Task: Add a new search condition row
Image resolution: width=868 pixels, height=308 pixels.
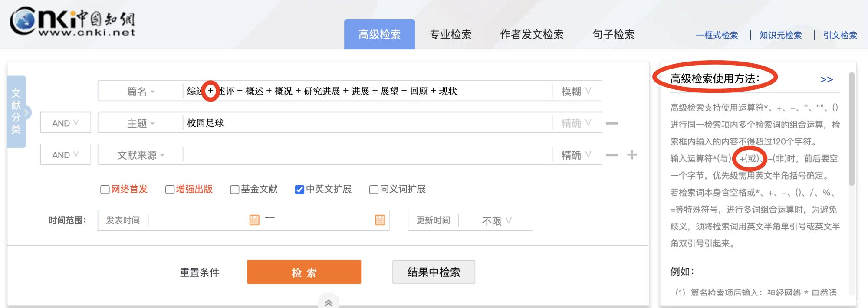Action: click(x=632, y=155)
